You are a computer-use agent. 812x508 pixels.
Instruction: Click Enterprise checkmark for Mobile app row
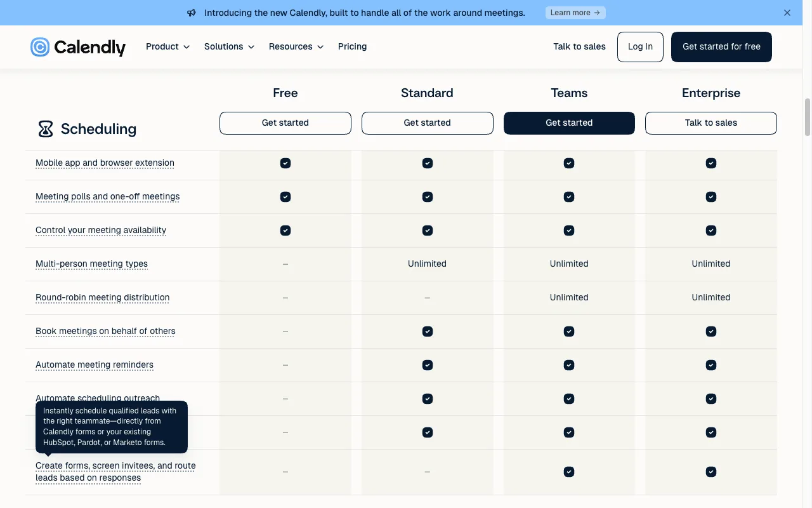click(711, 163)
